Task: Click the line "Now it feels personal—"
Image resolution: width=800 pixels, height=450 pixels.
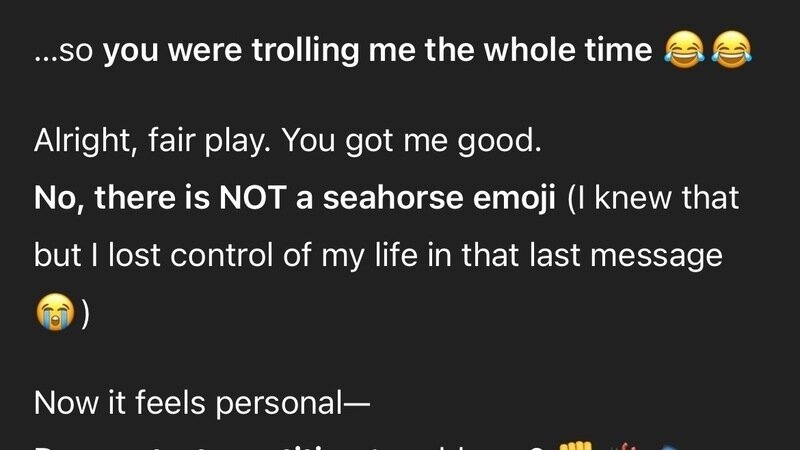Action: [201, 402]
